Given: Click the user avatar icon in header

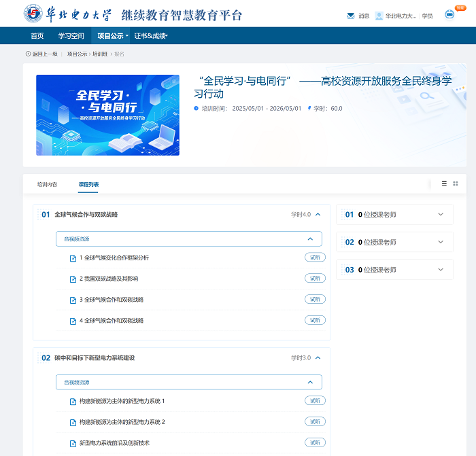Looking at the screenshot, I should click(379, 16).
